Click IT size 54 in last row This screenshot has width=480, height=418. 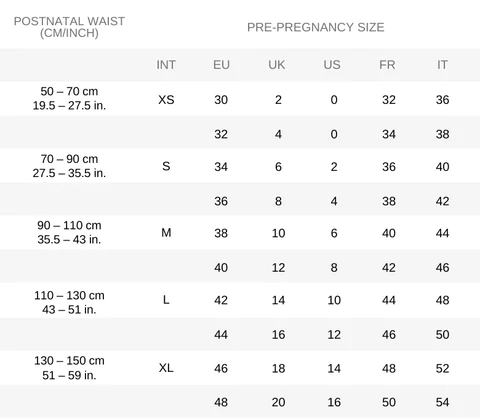click(442, 402)
